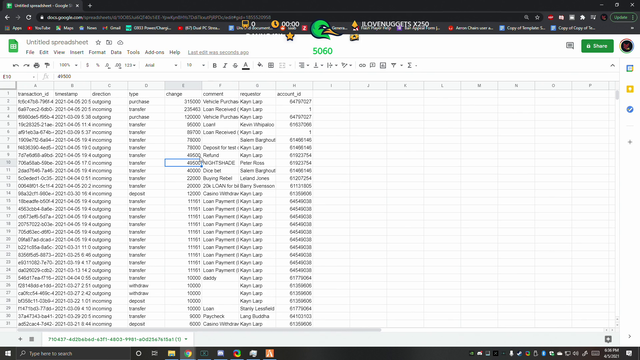Open text rotation dropdown

coord(347,65)
